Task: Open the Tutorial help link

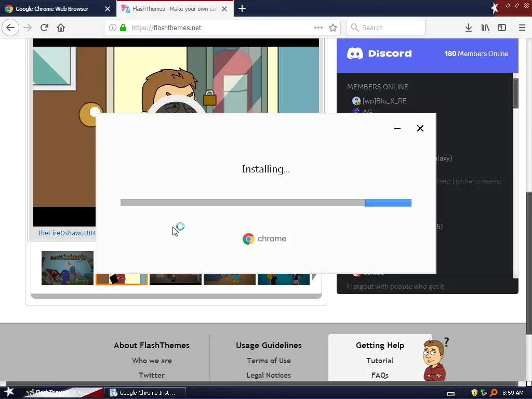Action: [x=380, y=361]
